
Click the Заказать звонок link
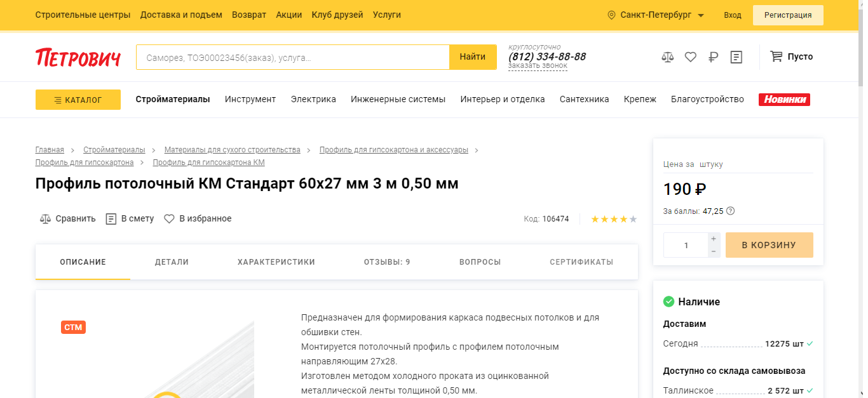pos(538,66)
